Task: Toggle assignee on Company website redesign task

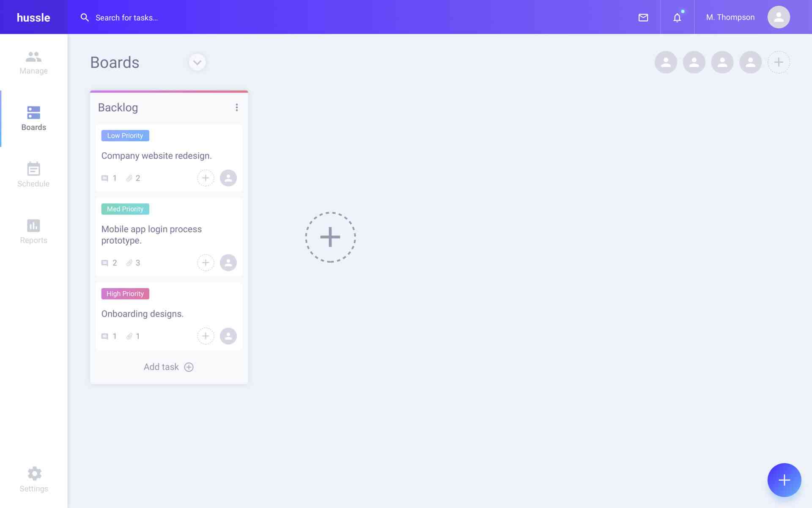Action: click(x=228, y=177)
